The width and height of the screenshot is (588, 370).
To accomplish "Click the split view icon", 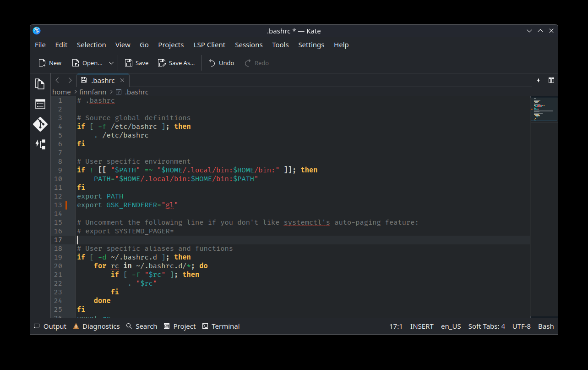I will coord(551,80).
